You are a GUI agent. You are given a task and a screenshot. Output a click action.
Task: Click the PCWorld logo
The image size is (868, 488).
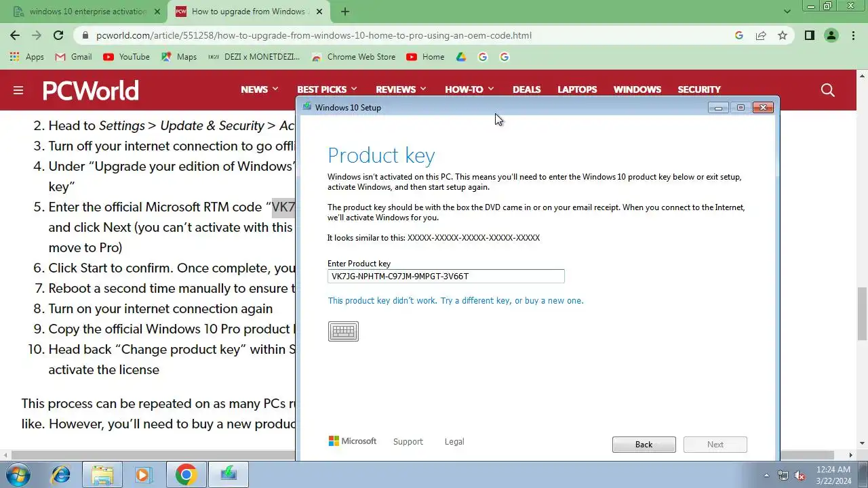[91, 90]
